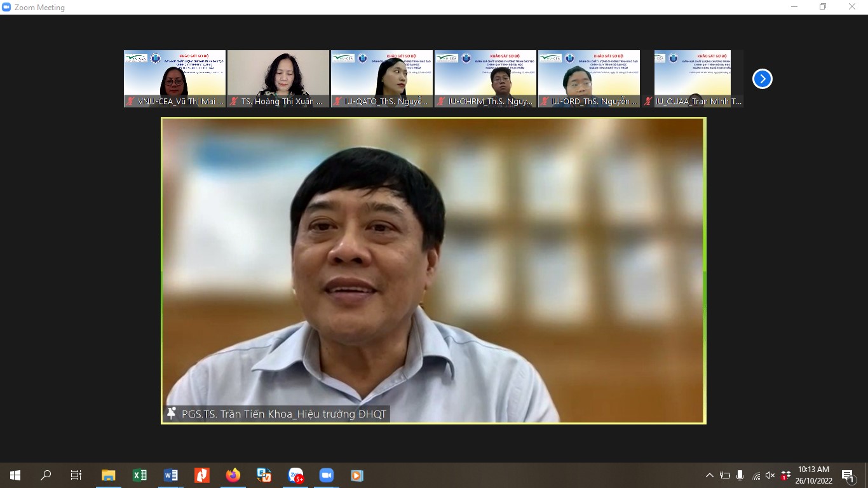Switch to Firefox in the taskbar
Image resolution: width=868 pixels, height=488 pixels.
pos(233,475)
